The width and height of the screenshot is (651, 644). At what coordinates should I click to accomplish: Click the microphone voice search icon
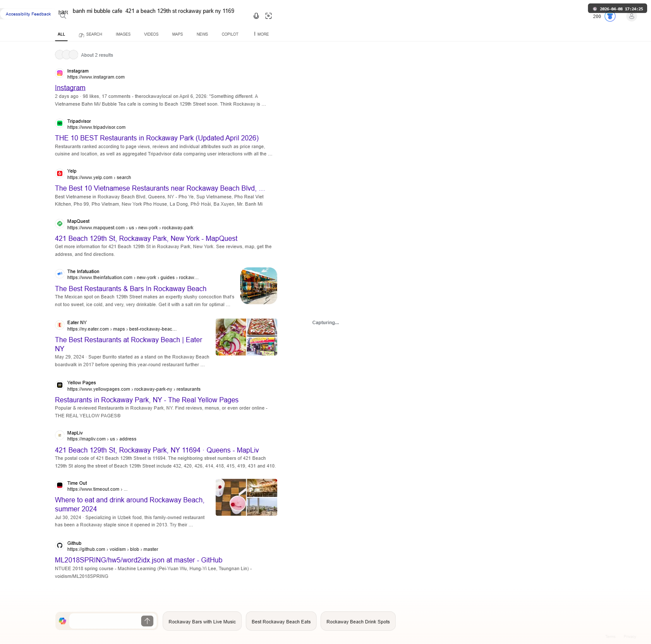tap(256, 16)
